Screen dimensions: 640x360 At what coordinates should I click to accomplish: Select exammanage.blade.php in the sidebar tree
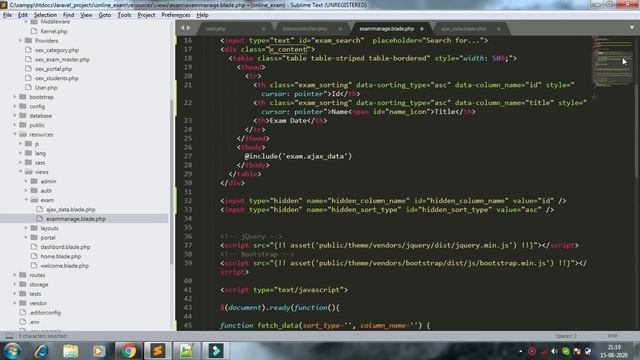(x=76, y=219)
